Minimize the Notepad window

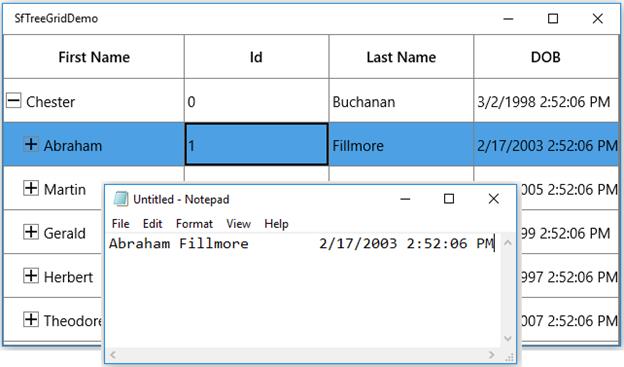[405, 199]
